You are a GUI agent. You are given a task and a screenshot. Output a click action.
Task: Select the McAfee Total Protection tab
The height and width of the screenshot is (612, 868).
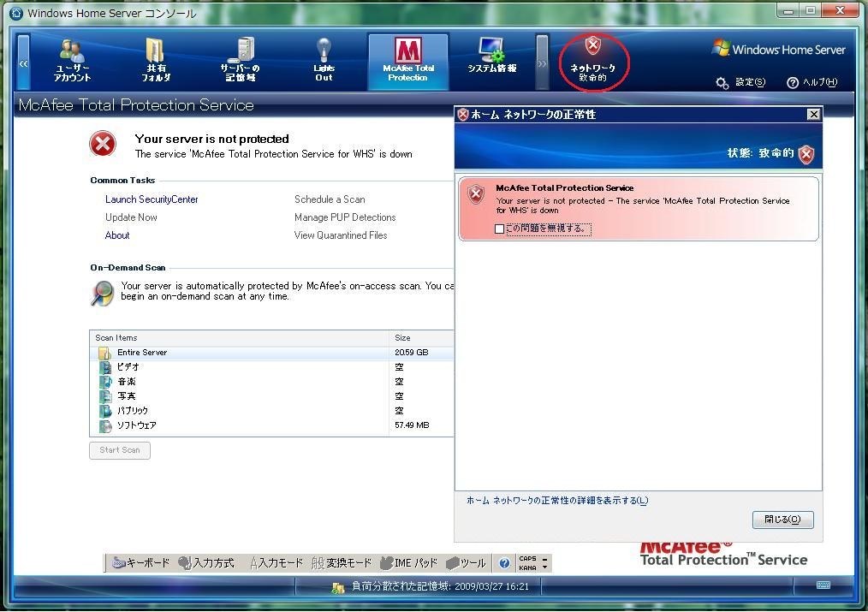[408, 61]
